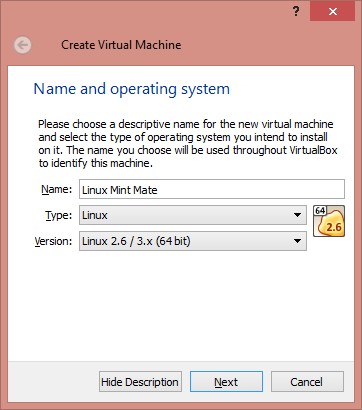362x410 pixels.
Task: Click the Name field containing Linux Mint Mate
Action: pyautogui.click(x=212, y=189)
